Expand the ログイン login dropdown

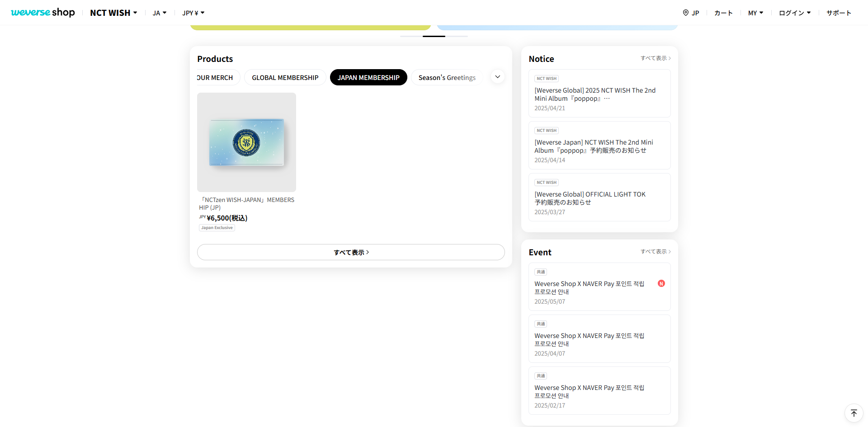pyautogui.click(x=795, y=13)
